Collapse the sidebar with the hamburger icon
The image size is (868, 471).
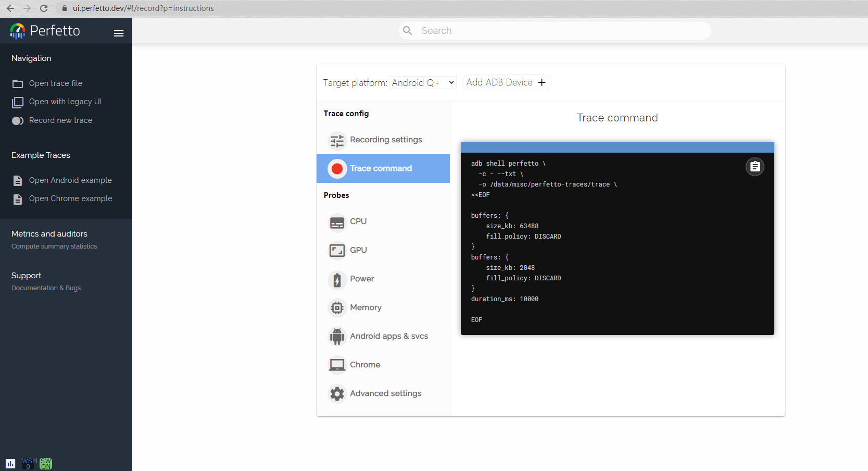click(119, 33)
